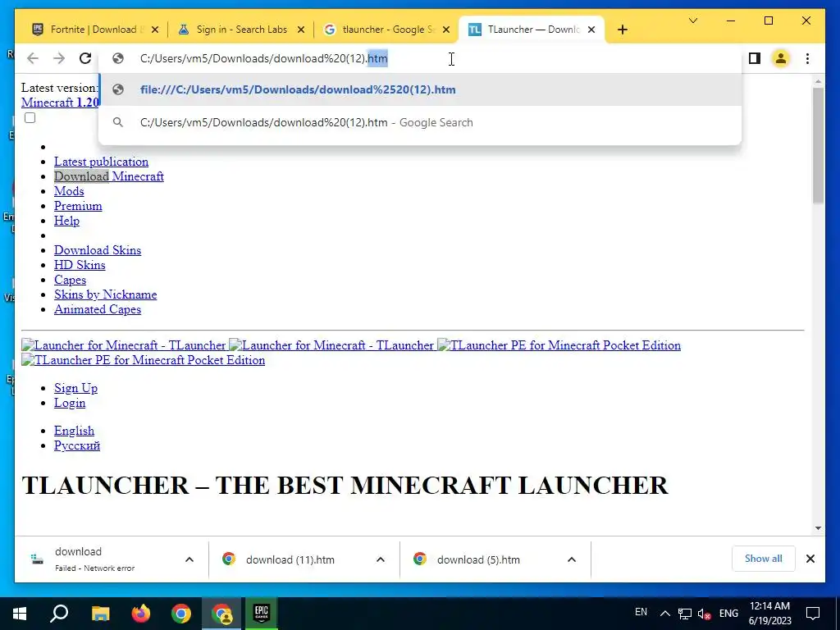Click the muted volume tray icon
The height and width of the screenshot is (630, 840).
click(x=705, y=614)
